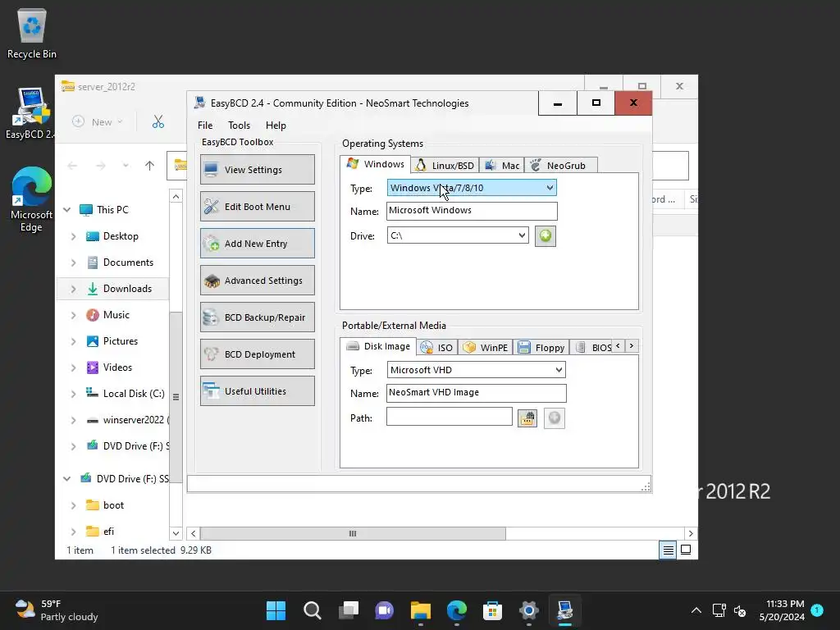Expand Desktop node in Explorer tree

pos(73,236)
